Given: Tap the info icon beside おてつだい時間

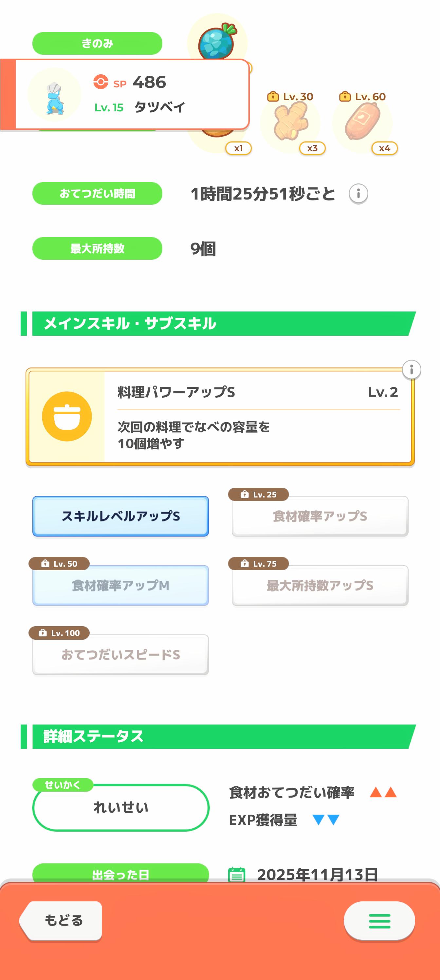Looking at the screenshot, I should [x=358, y=194].
